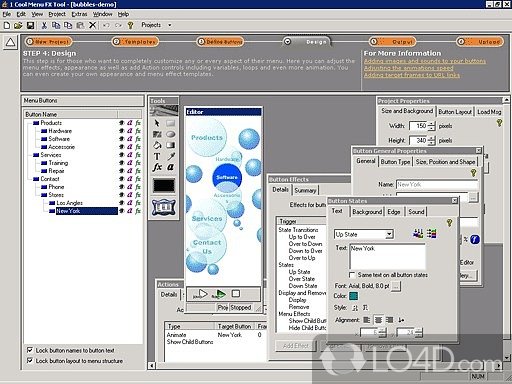This screenshot has height=384, width=512.
Task: Select the italic 'a' actions tool in Tools
Action: [x=170, y=167]
